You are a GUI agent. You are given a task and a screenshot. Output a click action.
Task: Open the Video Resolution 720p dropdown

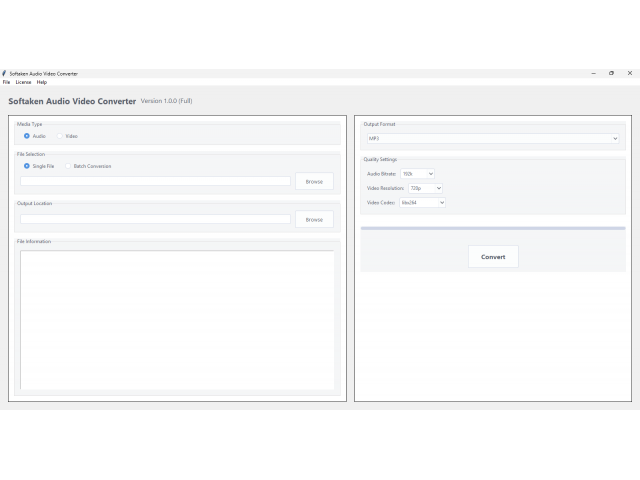pos(425,188)
